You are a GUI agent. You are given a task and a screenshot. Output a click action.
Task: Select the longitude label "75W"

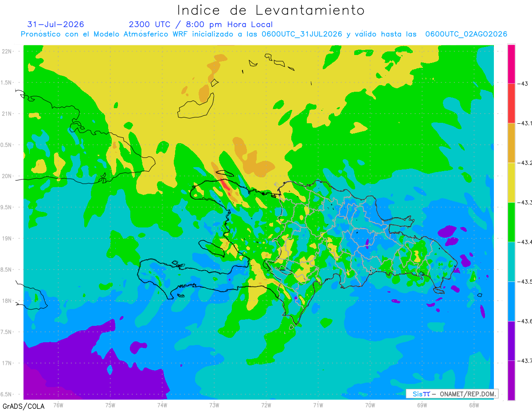pyautogui.click(x=110, y=405)
